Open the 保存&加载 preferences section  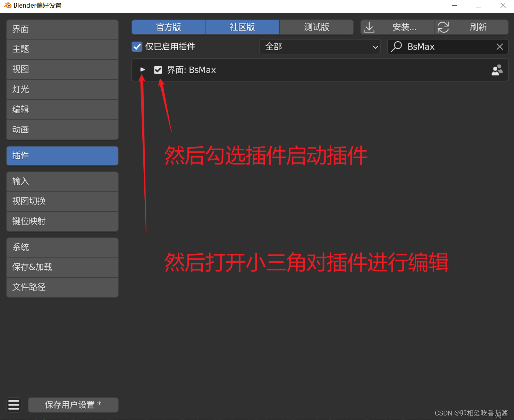click(x=62, y=267)
